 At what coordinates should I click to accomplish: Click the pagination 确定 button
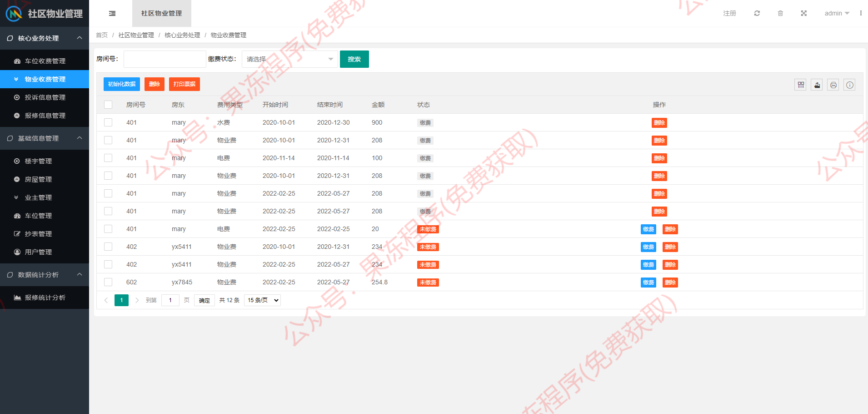coord(205,300)
